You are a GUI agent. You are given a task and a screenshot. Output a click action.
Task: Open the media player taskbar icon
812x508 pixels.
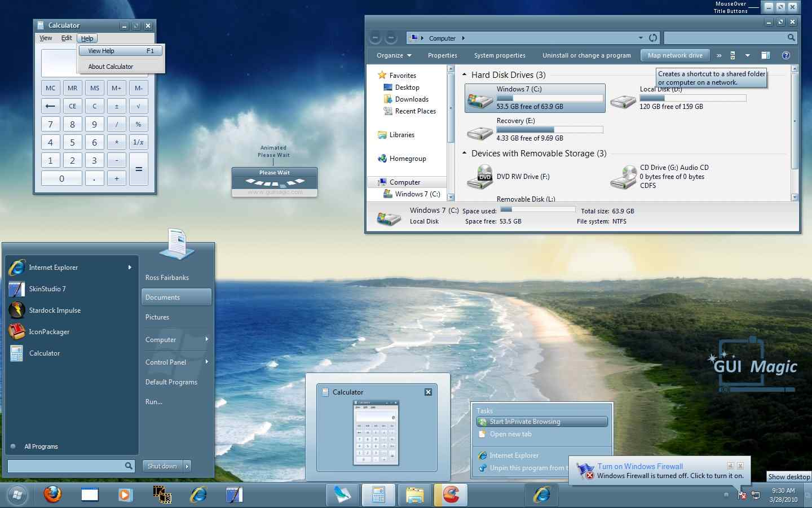pyautogui.click(x=125, y=495)
